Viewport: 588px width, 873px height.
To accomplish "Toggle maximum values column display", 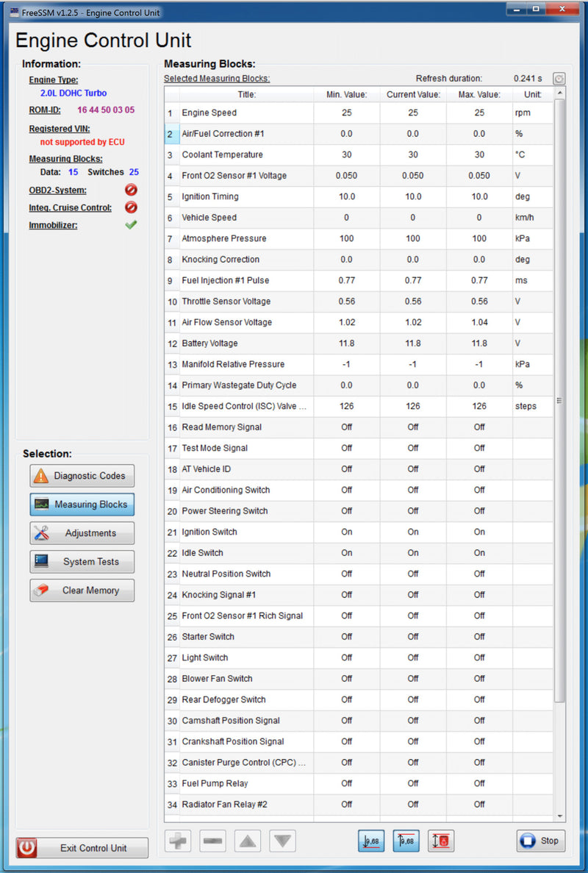I will pyautogui.click(x=406, y=841).
